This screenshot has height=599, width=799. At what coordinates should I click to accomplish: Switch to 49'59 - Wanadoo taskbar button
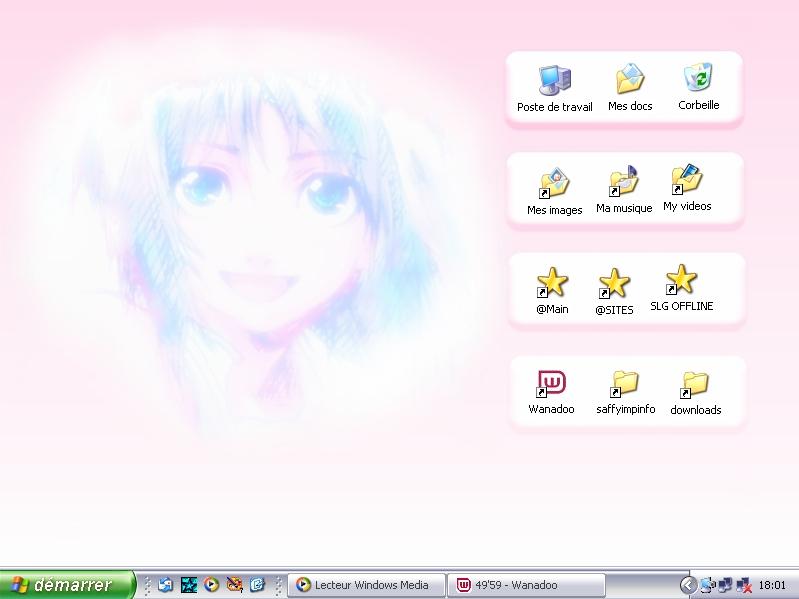[526, 585]
